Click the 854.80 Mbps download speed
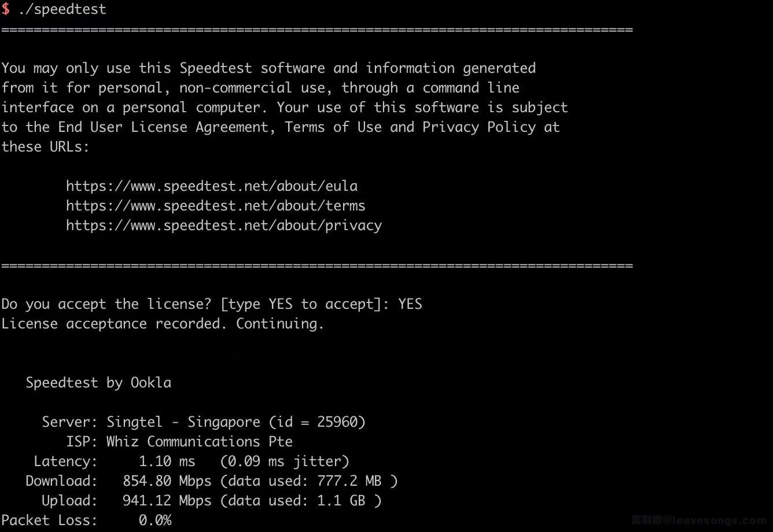 167,481
